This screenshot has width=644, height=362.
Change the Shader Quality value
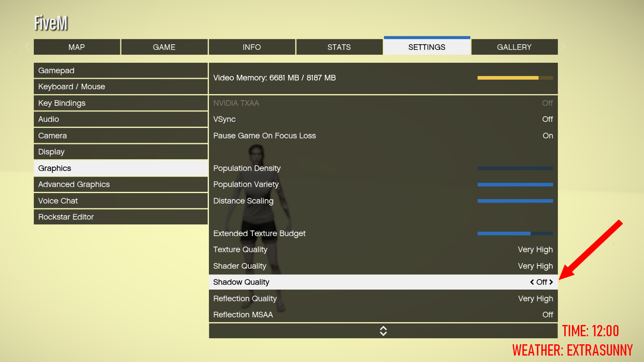[383, 266]
